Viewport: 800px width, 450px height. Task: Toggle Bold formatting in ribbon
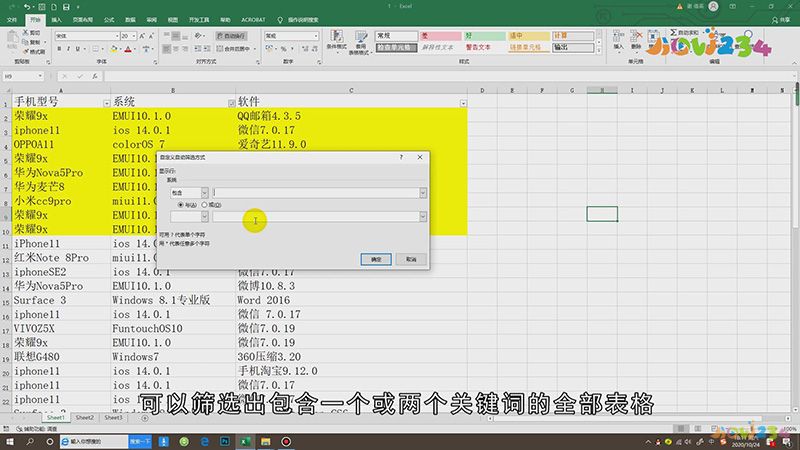[x=59, y=49]
